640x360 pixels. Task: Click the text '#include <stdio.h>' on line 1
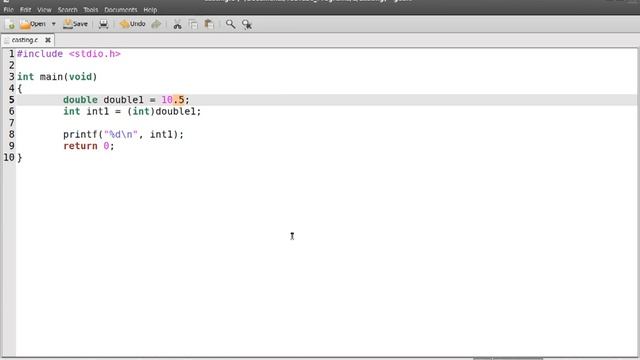pyautogui.click(x=69, y=54)
